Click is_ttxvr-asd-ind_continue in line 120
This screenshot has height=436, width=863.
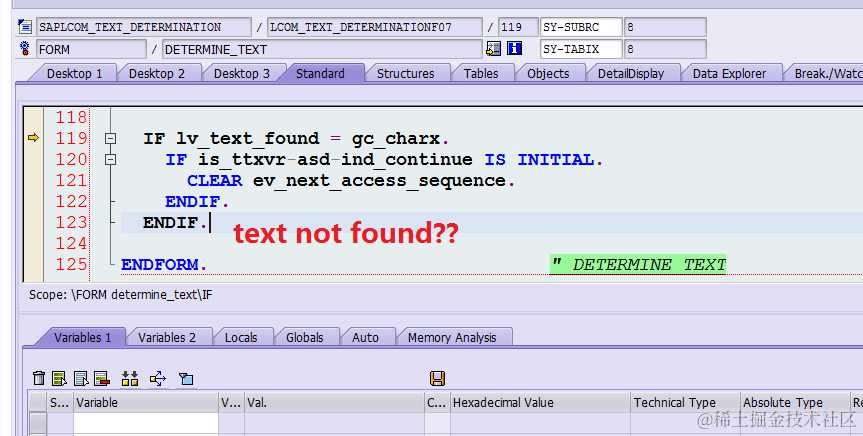335,160
